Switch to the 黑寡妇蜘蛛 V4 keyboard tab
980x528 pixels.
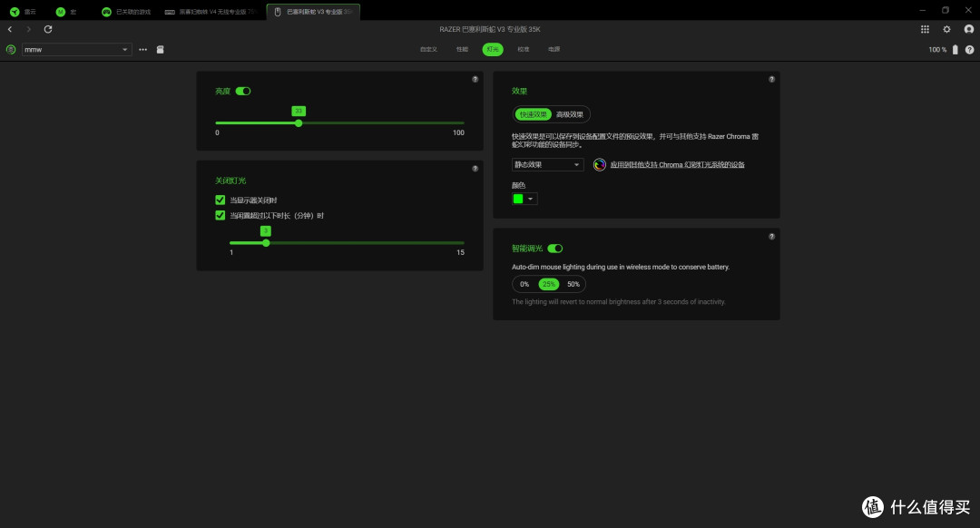[x=211, y=12]
